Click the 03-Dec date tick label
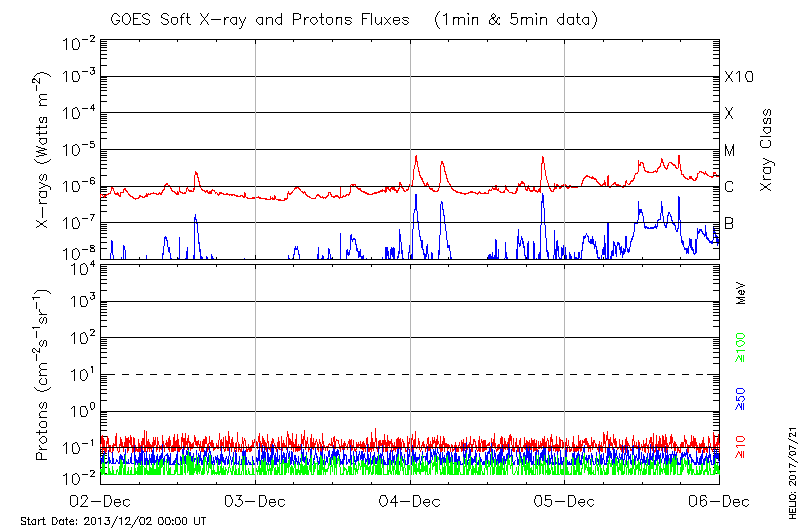The image size is (800, 530). click(x=256, y=501)
